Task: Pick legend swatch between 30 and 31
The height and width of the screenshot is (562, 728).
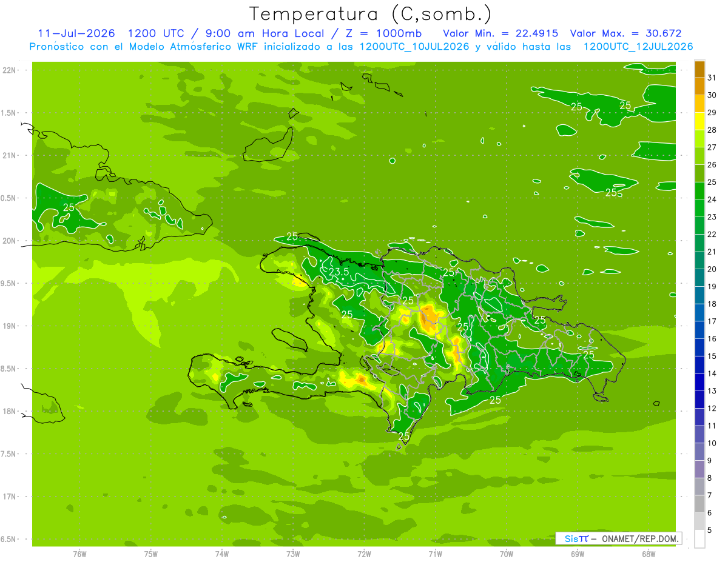Action: tap(699, 86)
